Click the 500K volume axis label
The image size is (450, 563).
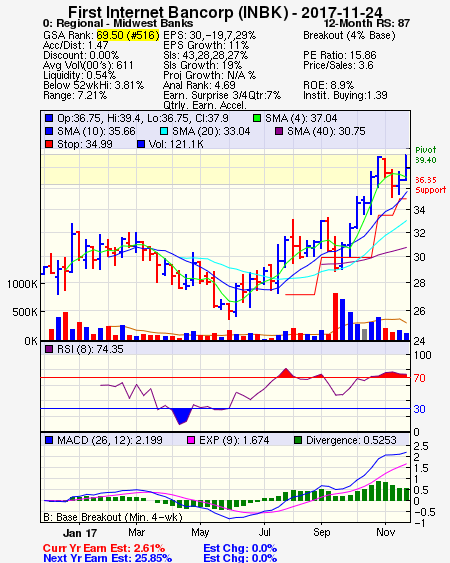(x=25, y=312)
